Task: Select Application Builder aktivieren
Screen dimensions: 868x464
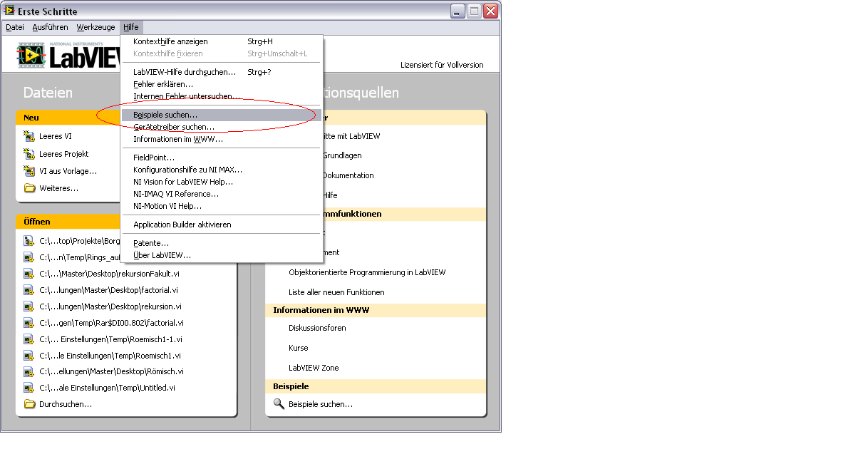Action: tap(222, 225)
